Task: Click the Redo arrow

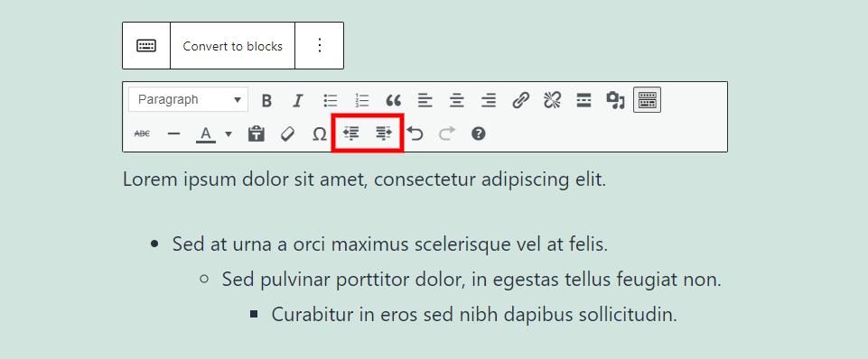Action: [x=447, y=133]
